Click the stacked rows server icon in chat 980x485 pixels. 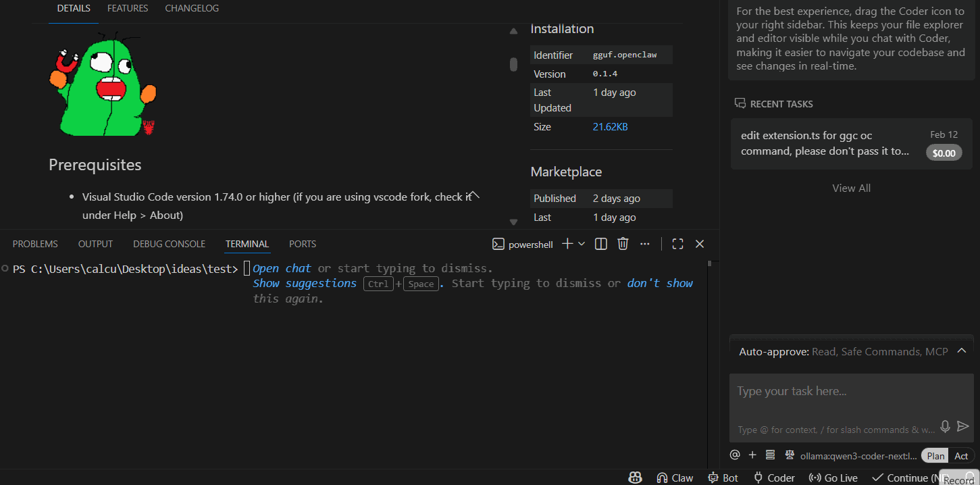[x=770, y=455]
